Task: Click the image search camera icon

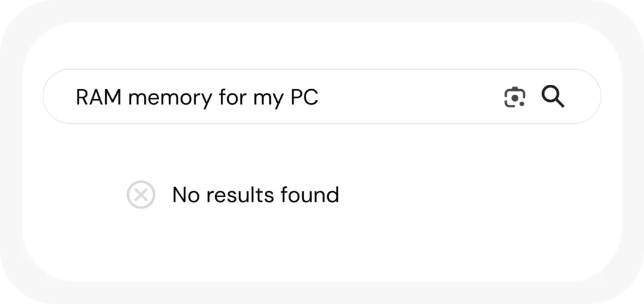Action: click(x=514, y=97)
